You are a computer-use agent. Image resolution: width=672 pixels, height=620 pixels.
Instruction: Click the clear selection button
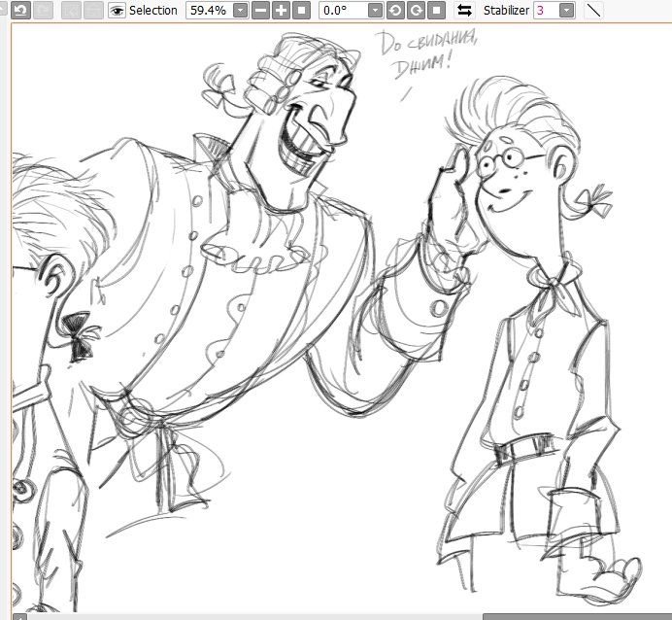click(x=71, y=10)
